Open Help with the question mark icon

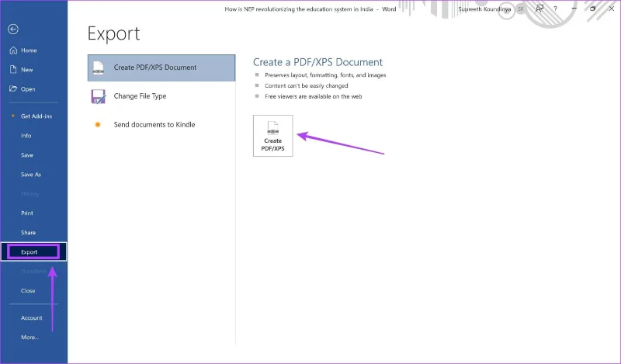click(x=555, y=9)
